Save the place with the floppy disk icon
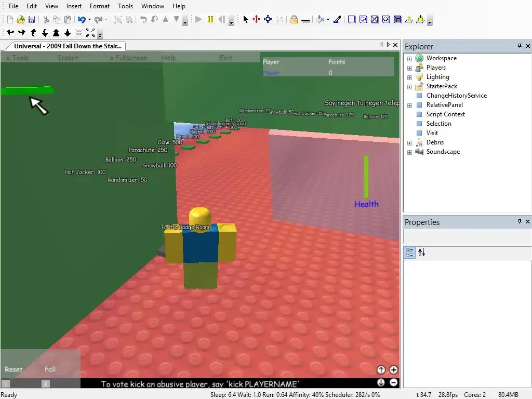This screenshot has width=532, height=399. pos(32,20)
